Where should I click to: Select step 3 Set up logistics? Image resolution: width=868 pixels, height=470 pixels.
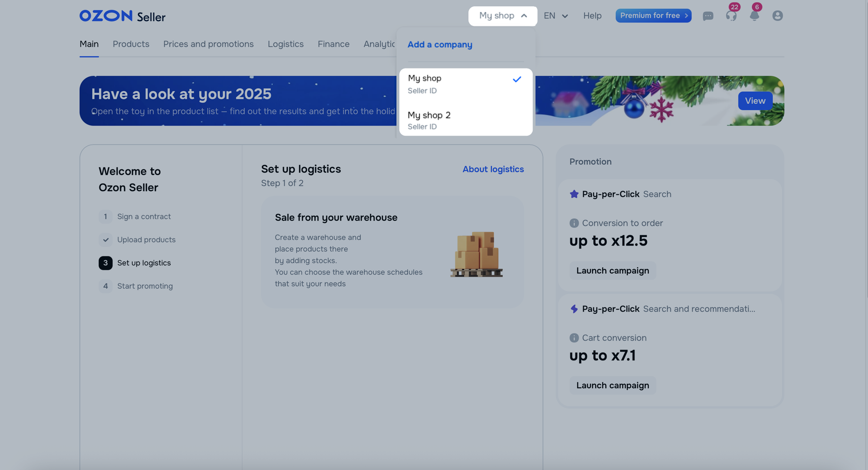point(144,263)
